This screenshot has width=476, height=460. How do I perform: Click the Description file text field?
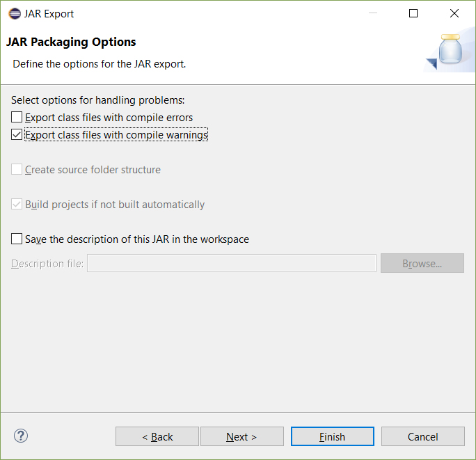coord(232,263)
